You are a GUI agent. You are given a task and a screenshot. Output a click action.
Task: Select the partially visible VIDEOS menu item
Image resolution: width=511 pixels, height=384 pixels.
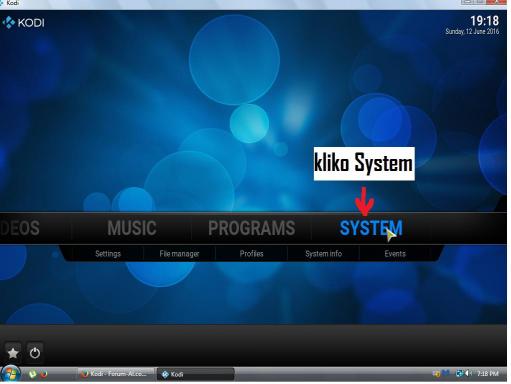(x=20, y=228)
